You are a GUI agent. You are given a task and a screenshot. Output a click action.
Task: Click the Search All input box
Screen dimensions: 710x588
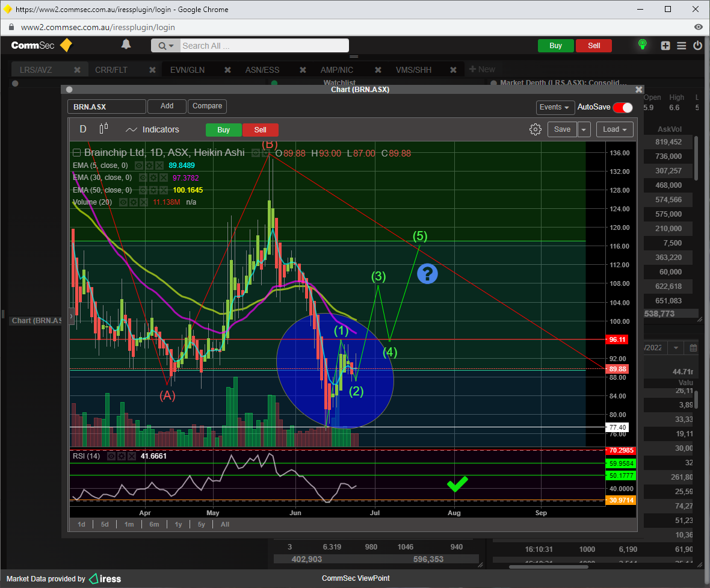265,46
